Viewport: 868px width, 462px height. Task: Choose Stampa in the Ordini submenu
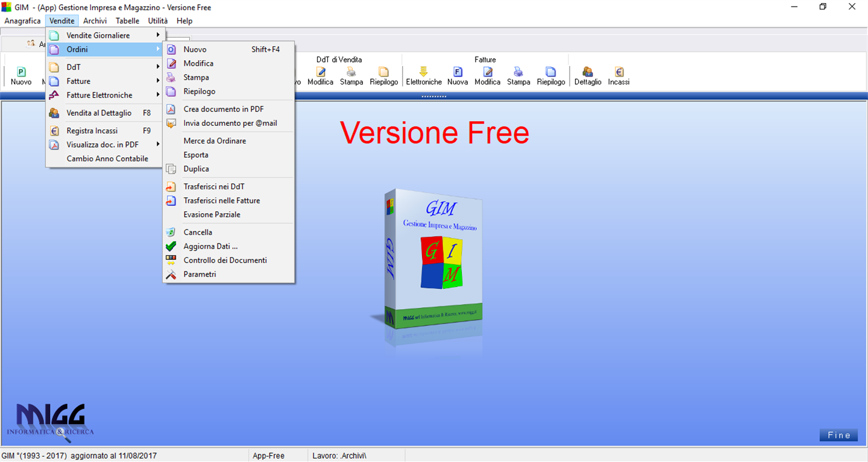tap(228, 77)
